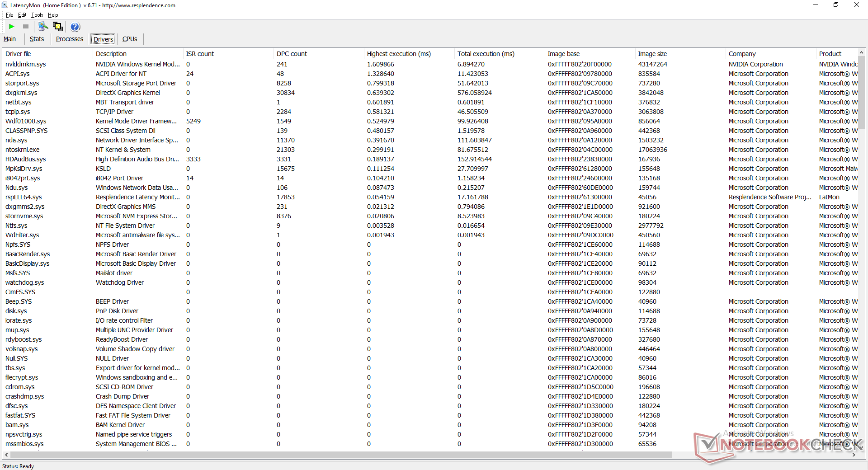Image resolution: width=868 pixels, height=470 pixels.
Task: Click the horizontal scrollbar thumb
Action: [340, 455]
